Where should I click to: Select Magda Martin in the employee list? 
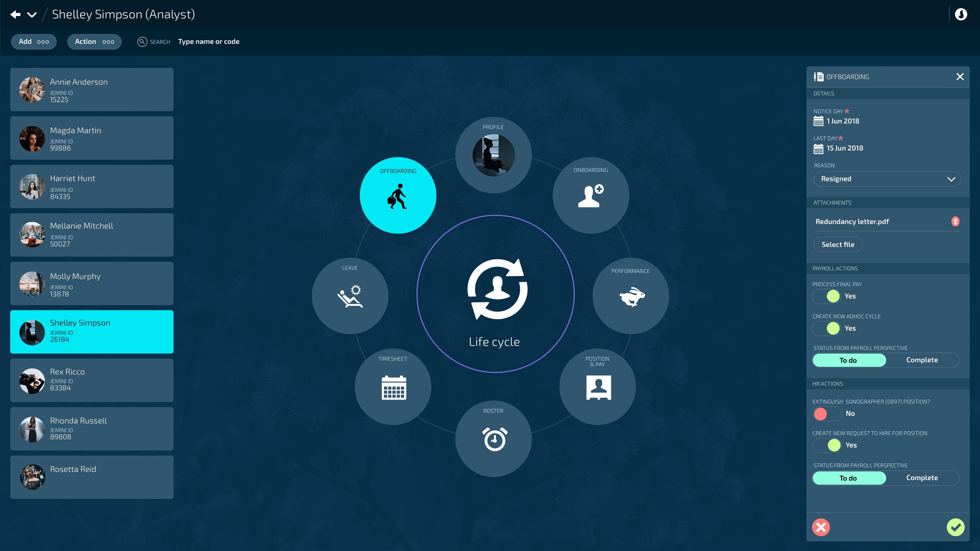92,138
